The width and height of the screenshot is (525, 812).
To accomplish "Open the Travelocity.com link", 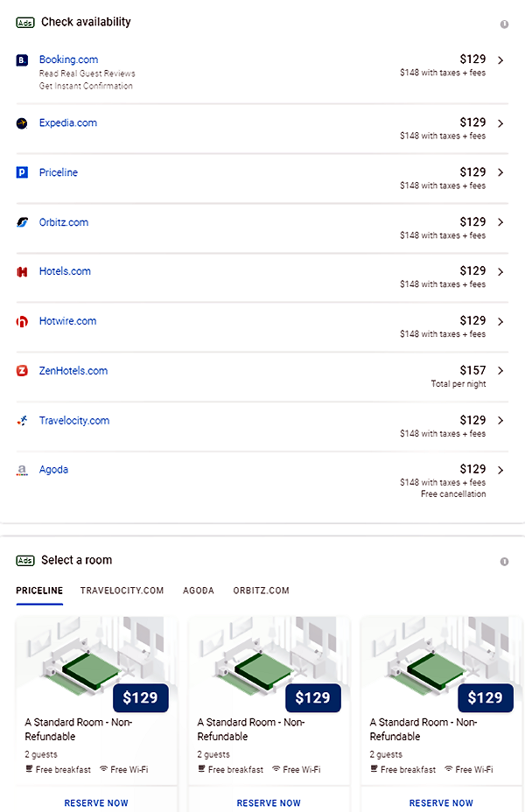I will (x=74, y=421).
